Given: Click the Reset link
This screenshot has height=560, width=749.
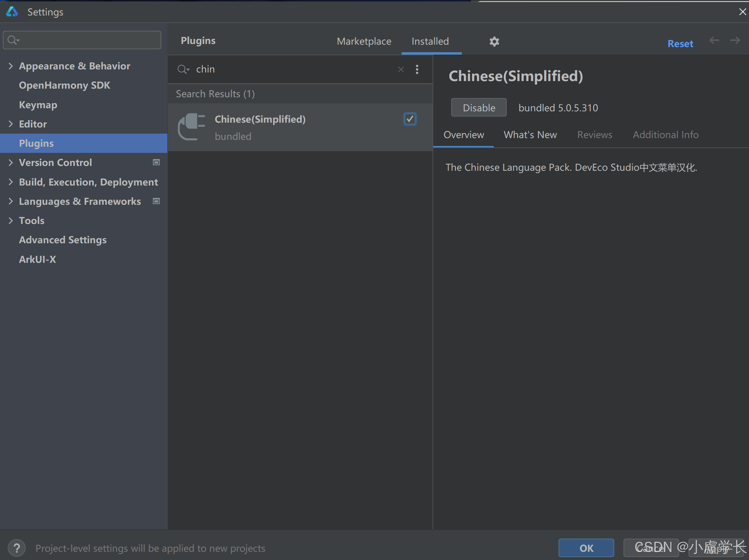Looking at the screenshot, I should (x=680, y=44).
